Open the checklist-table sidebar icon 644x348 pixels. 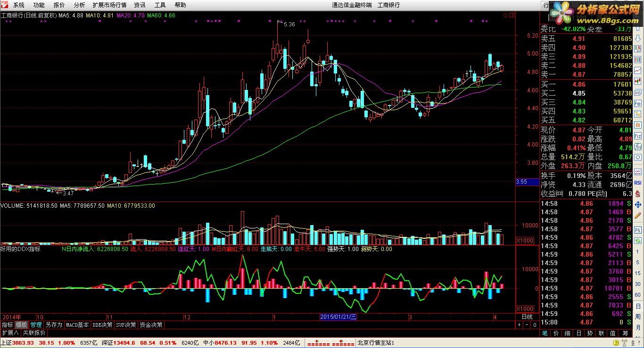tap(638, 49)
